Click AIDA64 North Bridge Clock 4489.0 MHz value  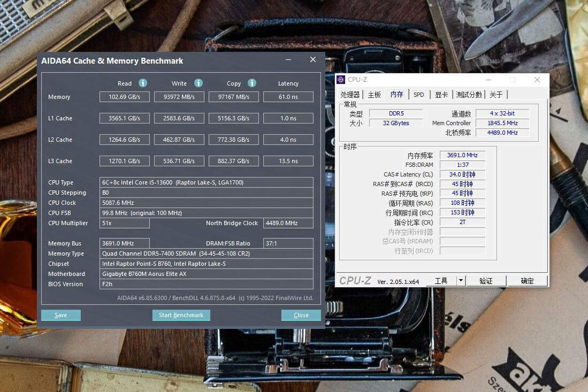(288, 223)
